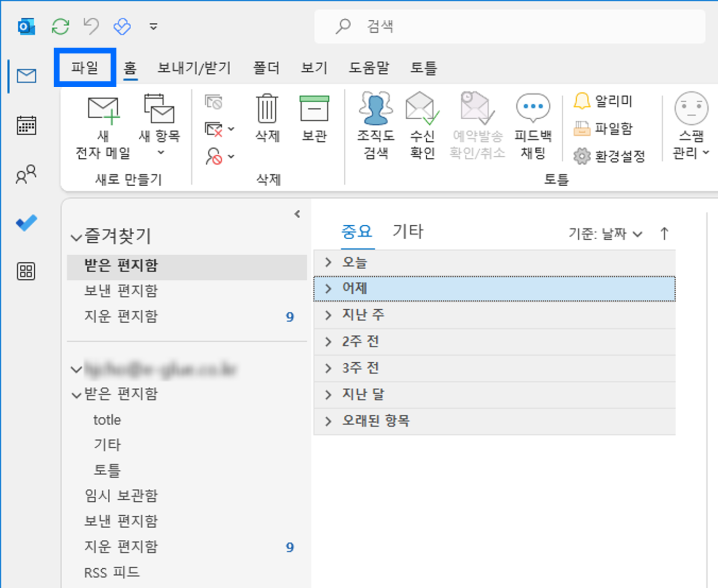
Task: Open 환경설정 settings gear icon
Action: [582, 156]
